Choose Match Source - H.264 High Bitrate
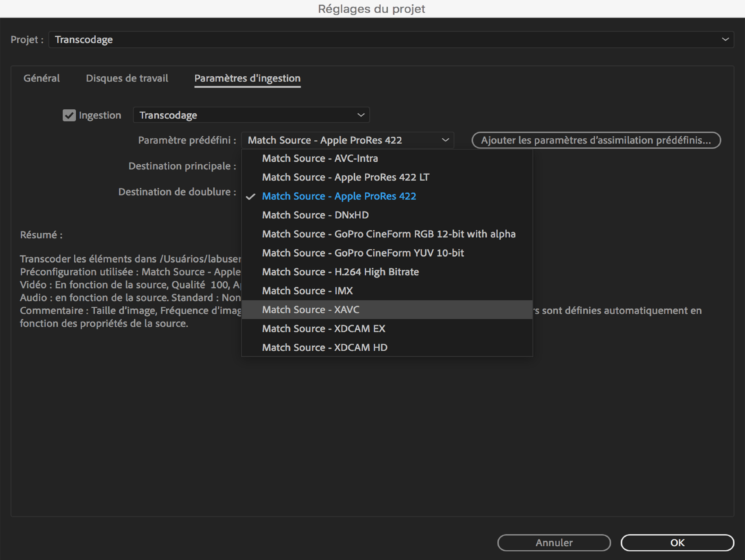The width and height of the screenshot is (745, 560). tap(340, 272)
